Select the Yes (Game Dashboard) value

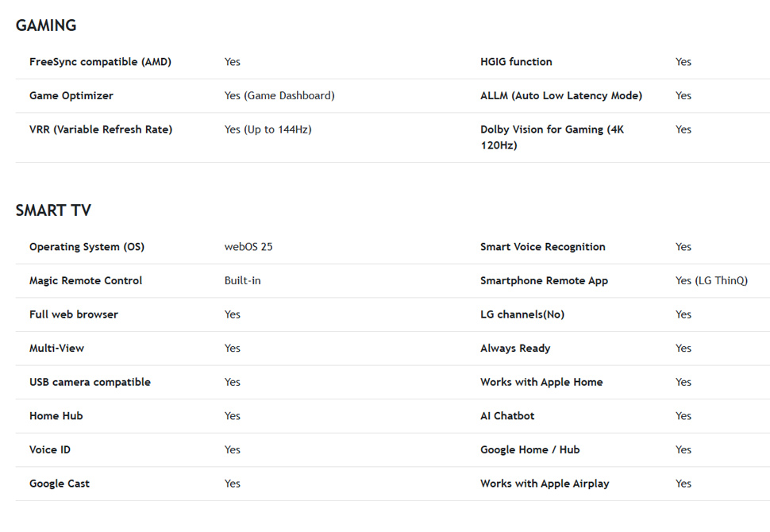pyautogui.click(x=279, y=96)
